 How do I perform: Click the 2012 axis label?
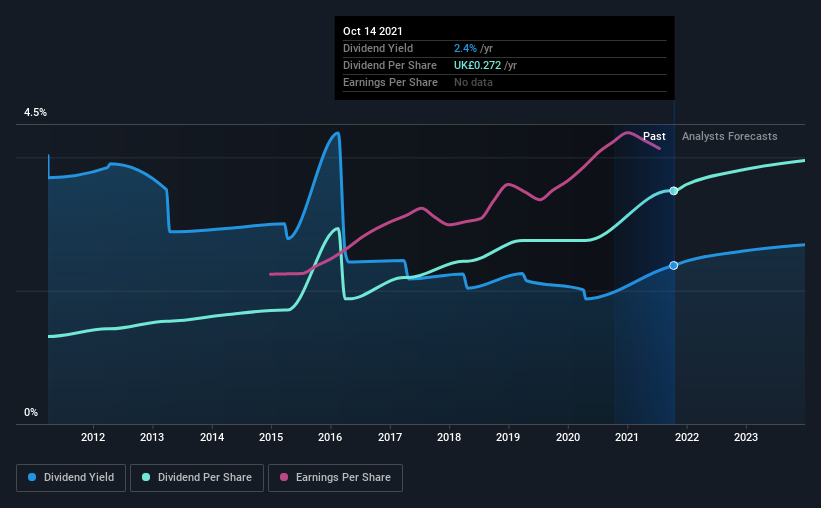pyautogui.click(x=93, y=437)
